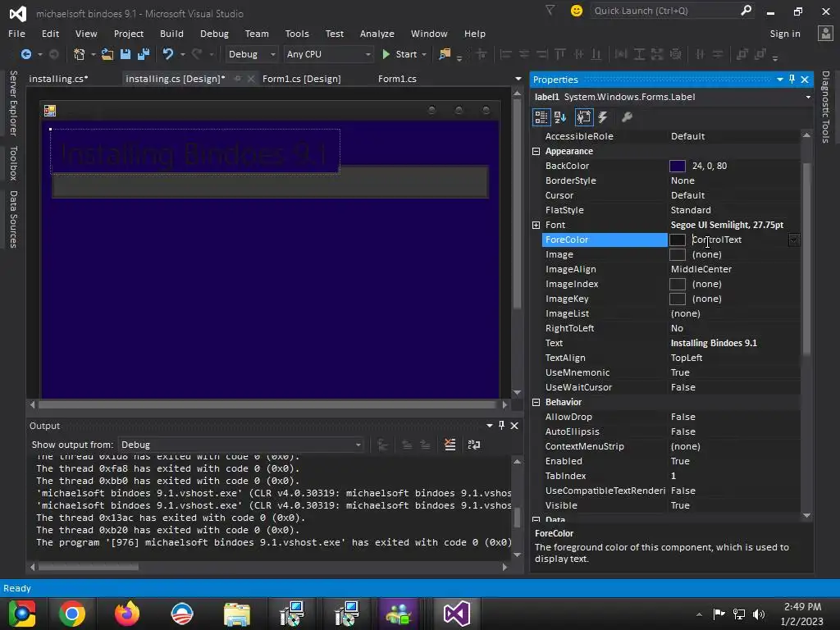Open the Server Explorer side panel
The width and height of the screenshot is (840, 630).
[x=13, y=103]
